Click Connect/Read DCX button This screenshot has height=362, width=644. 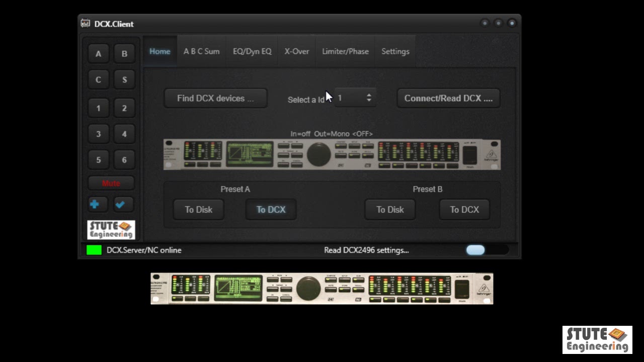448,99
